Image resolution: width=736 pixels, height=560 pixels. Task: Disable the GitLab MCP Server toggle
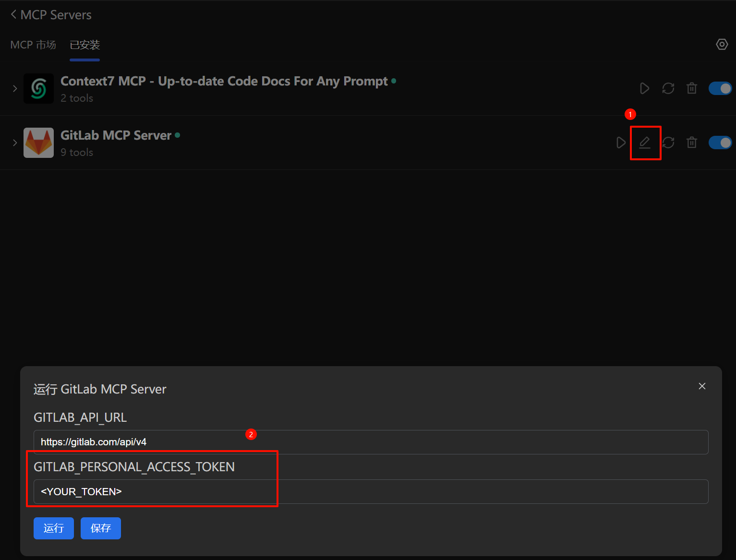pyautogui.click(x=720, y=143)
